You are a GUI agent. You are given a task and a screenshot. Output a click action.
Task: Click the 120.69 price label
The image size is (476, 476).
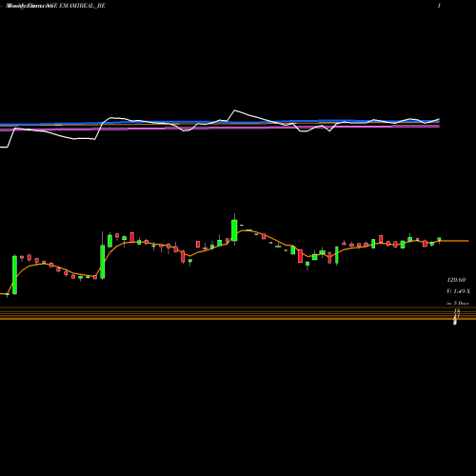[x=456, y=280]
